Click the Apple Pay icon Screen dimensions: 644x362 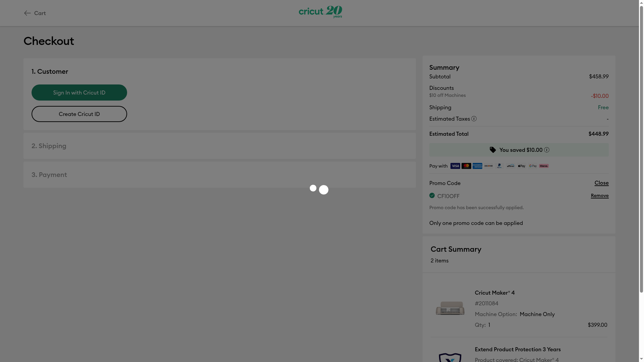point(522,166)
